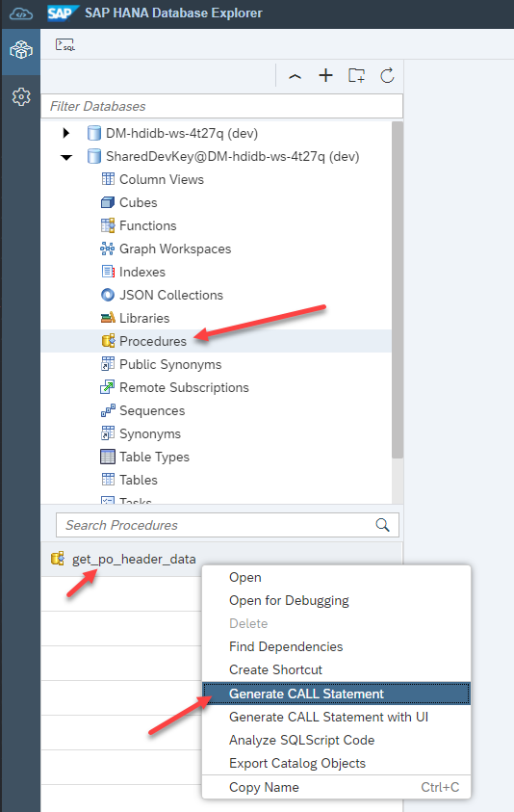Open the settings gear in the sidebar

coord(21,97)
